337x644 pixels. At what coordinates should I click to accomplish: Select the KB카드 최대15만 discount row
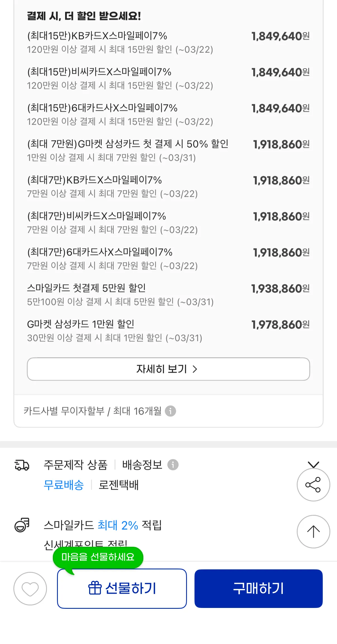(168, 42)
